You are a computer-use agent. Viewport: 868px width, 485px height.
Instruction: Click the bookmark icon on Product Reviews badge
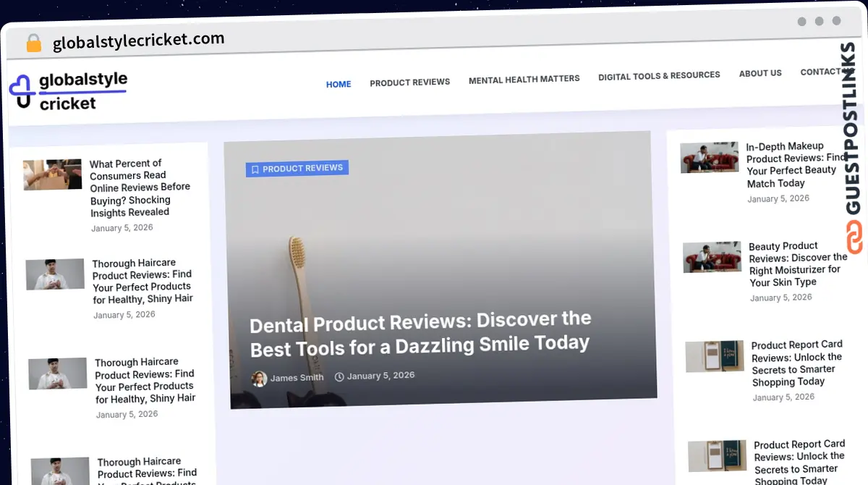click(x=255, y=169)
